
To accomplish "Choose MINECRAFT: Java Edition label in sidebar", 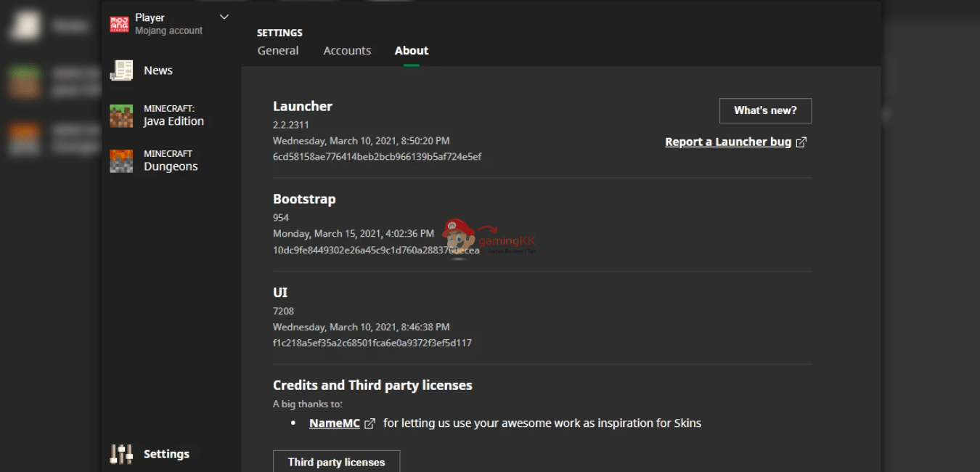I will pos(173,115).
